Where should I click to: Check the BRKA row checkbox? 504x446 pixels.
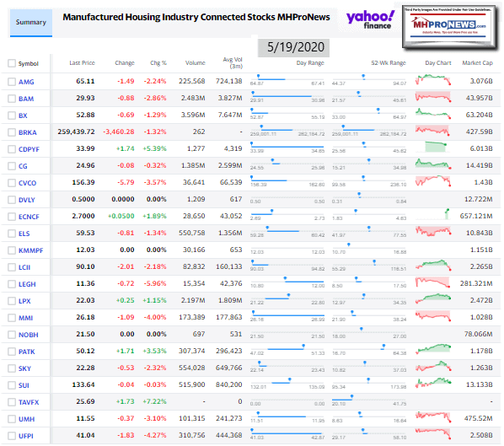(12, 132)
